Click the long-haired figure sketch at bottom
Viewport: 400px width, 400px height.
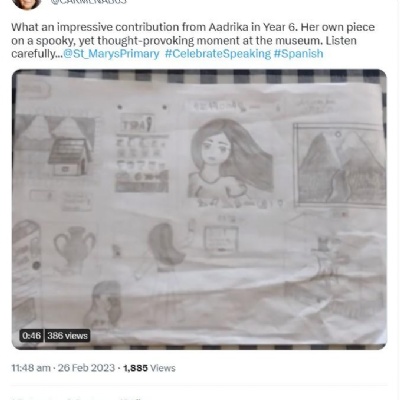(x=102, y=304)
